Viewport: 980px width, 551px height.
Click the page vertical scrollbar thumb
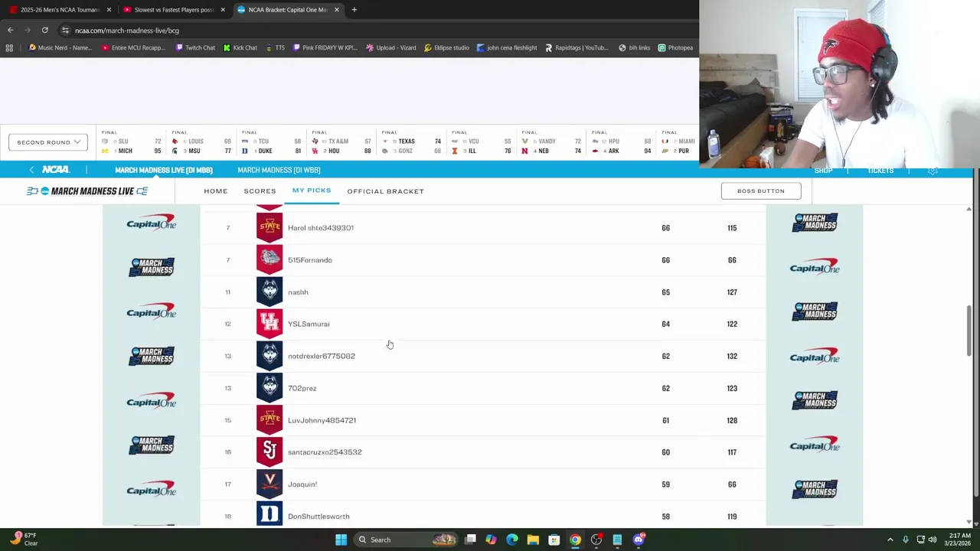(969, 329)
